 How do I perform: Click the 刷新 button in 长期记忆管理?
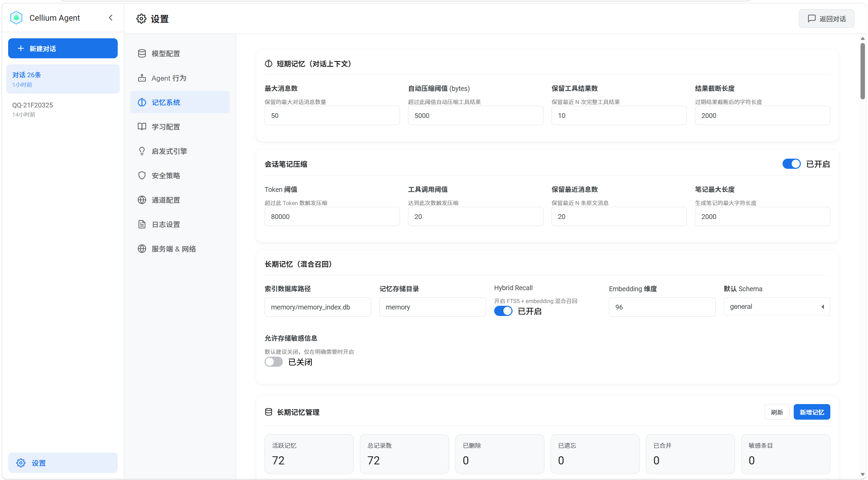(x=776, y=412)
